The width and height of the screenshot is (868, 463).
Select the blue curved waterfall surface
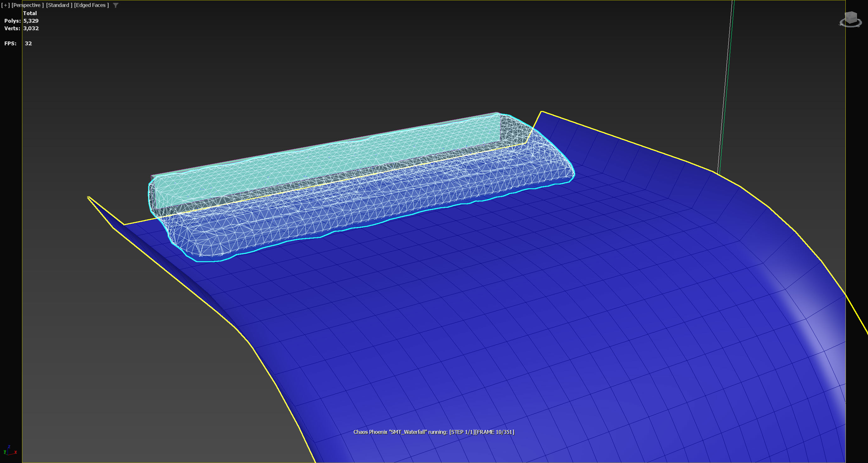tap(505, 320)
